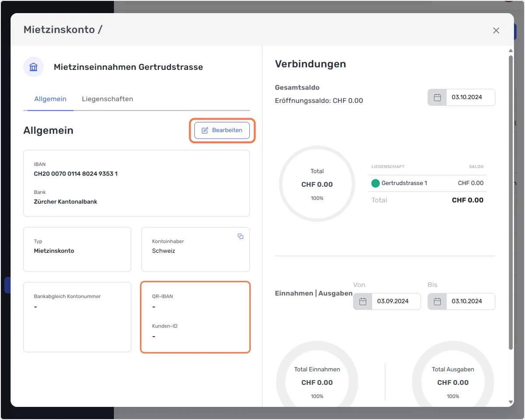525x420 pixels.
Task: Edit the Von date 03.09.2024
Action: 396,301
